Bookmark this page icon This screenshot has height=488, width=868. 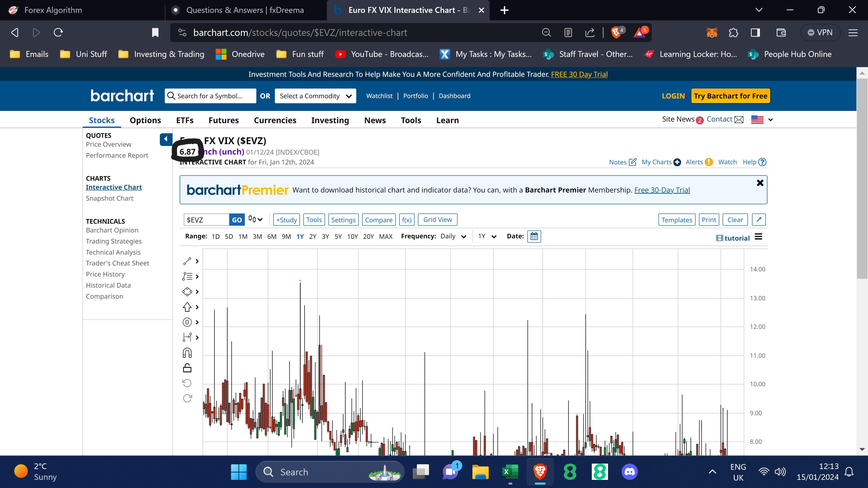(x=155, y=33)
